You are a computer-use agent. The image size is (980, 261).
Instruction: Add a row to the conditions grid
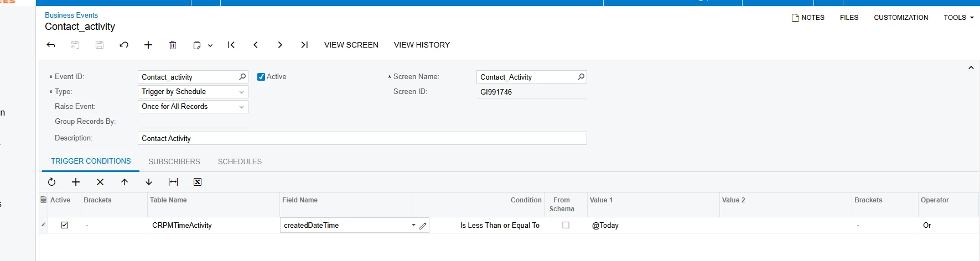tap(76, 182)
